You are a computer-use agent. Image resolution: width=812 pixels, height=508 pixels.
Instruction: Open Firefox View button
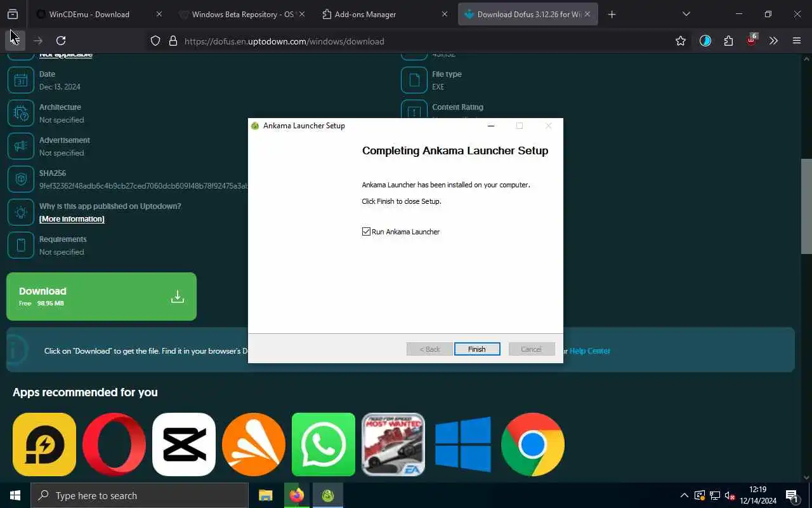point(12,14)
